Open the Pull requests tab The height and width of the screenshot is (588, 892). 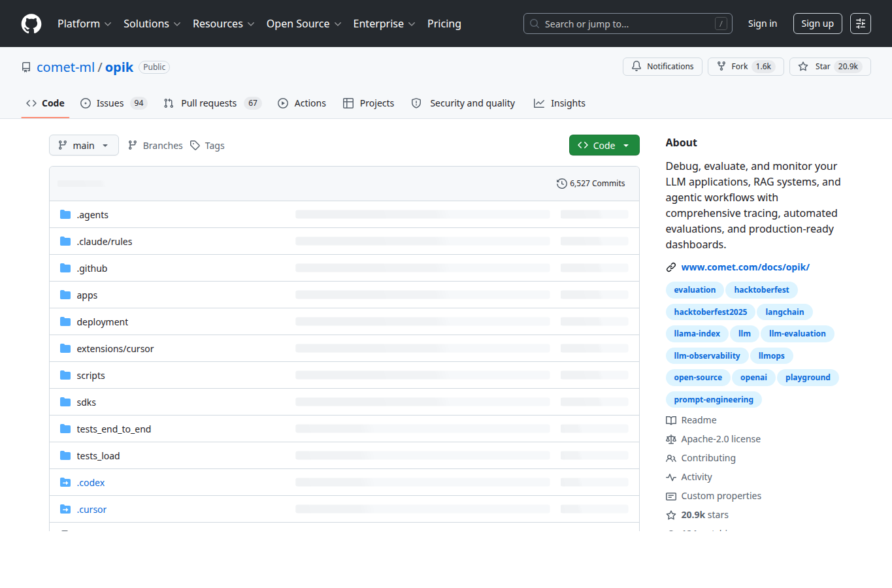click(212, 103)
